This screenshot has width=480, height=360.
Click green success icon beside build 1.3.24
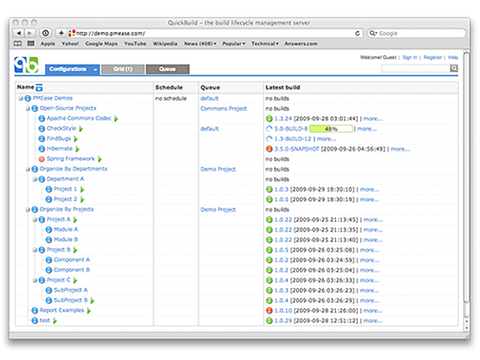[x=269, y=118]
